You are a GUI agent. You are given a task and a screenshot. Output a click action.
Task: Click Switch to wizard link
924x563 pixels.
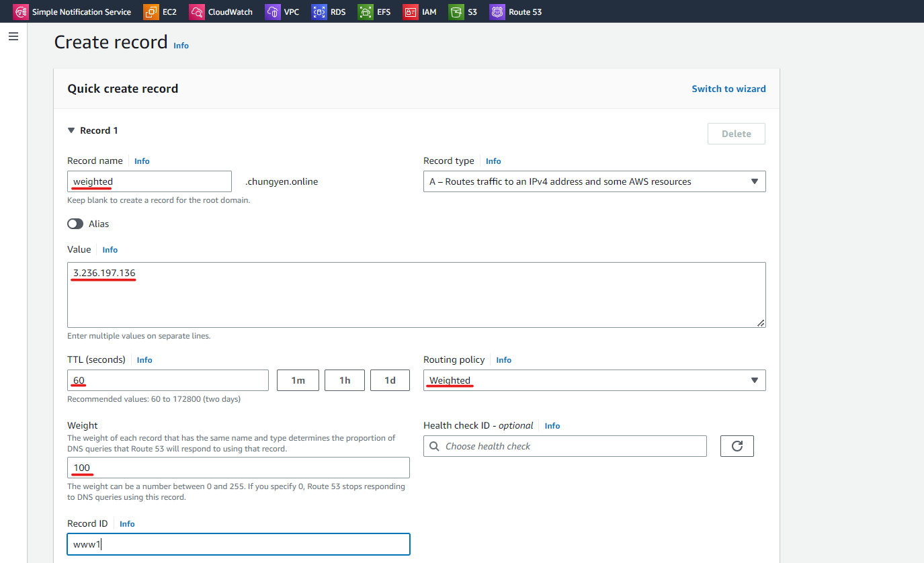click(729, 89)
